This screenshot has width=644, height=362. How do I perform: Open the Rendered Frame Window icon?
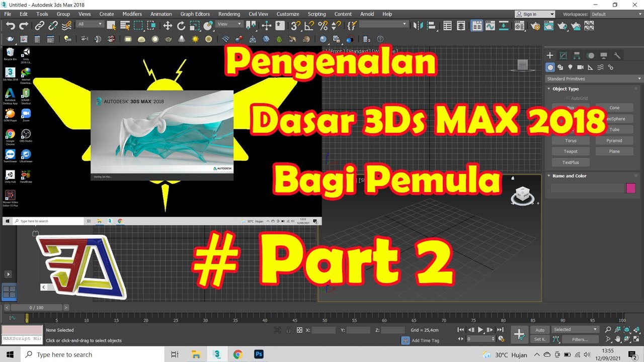tap(548, 25)
